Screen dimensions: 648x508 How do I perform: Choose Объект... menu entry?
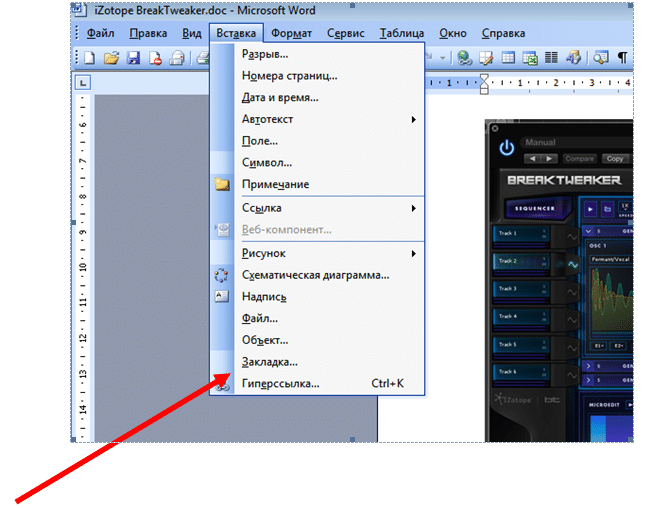pos(317,340)
